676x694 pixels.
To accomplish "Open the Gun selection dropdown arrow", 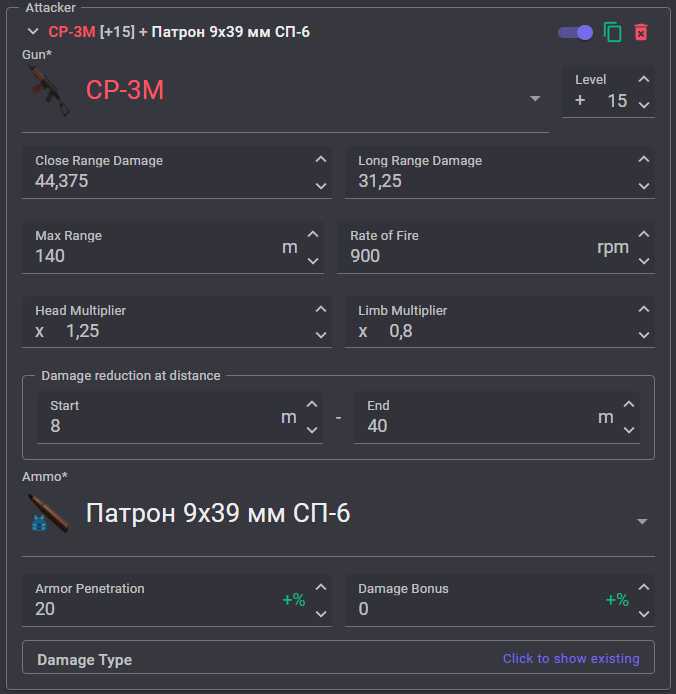I will [535, 98].
